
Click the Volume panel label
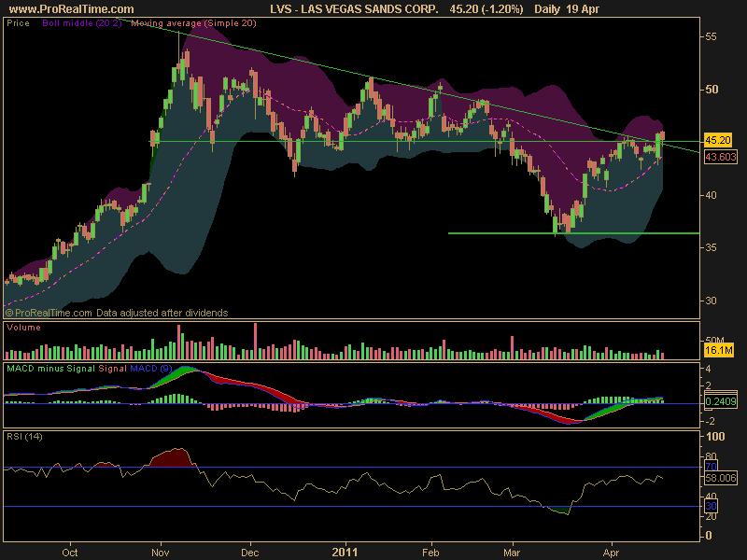tap(23, 328)
